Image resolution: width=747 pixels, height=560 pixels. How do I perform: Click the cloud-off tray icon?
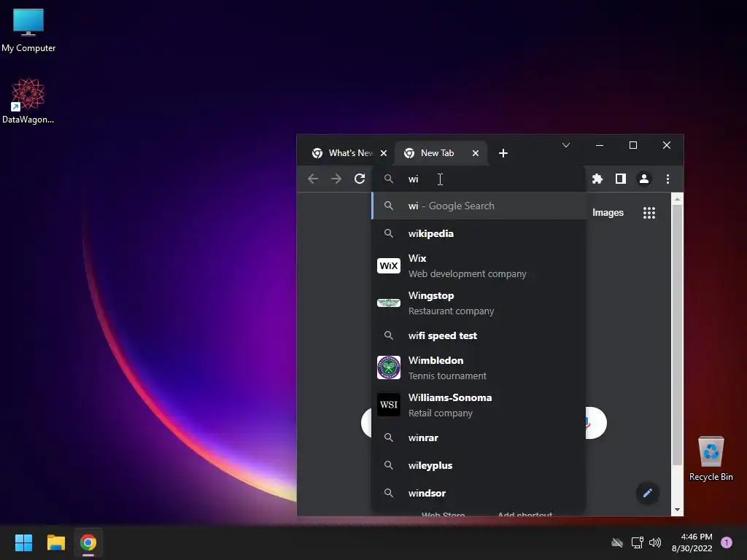(617, 542)
